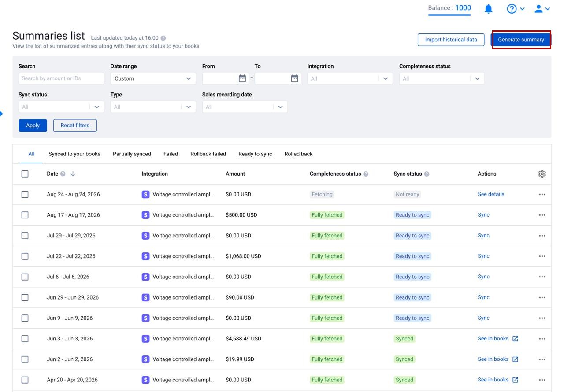Sort by Date using the arrow icon
This screenshot has width=564, height=392.
coord(73,174)
